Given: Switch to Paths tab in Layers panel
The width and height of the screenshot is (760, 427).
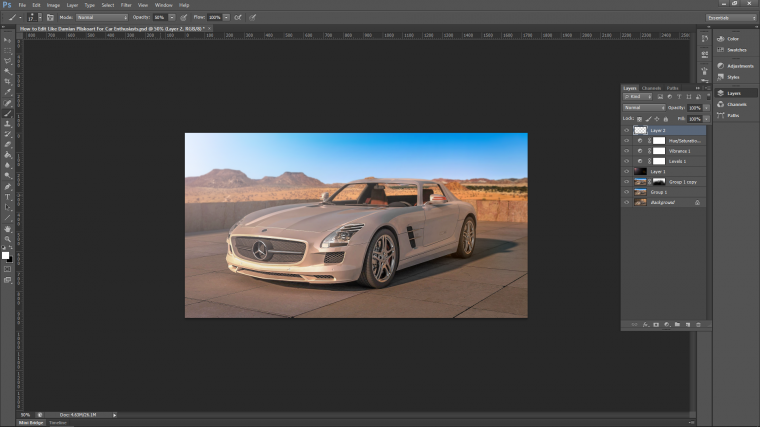Looking at the screenshot, I should (x=672, y=88).
